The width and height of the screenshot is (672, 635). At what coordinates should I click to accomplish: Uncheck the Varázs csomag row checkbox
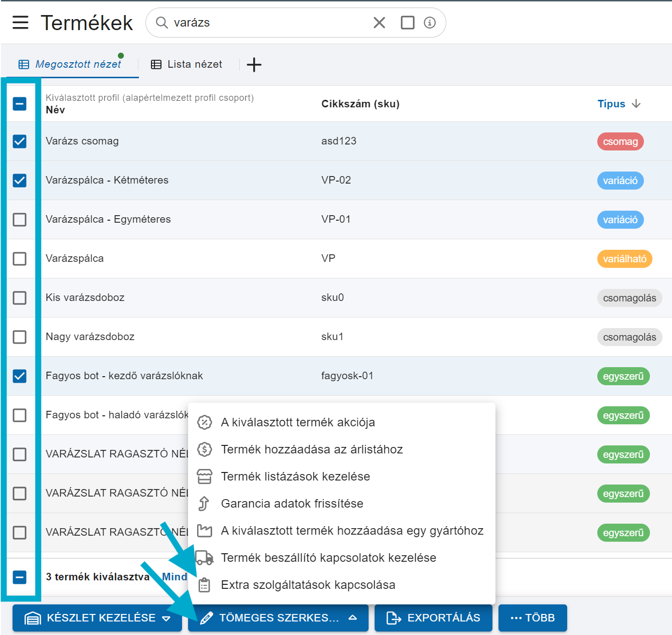(x=20, y=141)
